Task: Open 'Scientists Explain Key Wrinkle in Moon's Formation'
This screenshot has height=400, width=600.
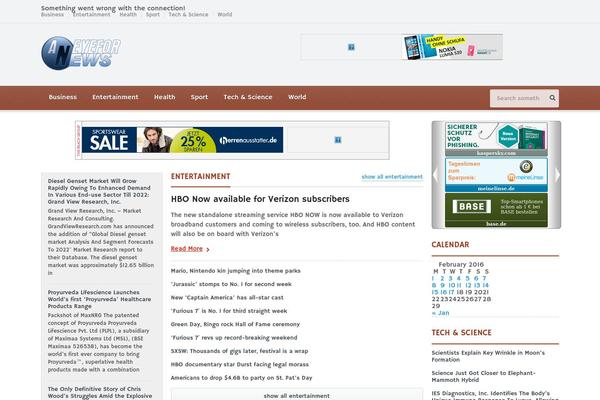Action: (488, 356)
